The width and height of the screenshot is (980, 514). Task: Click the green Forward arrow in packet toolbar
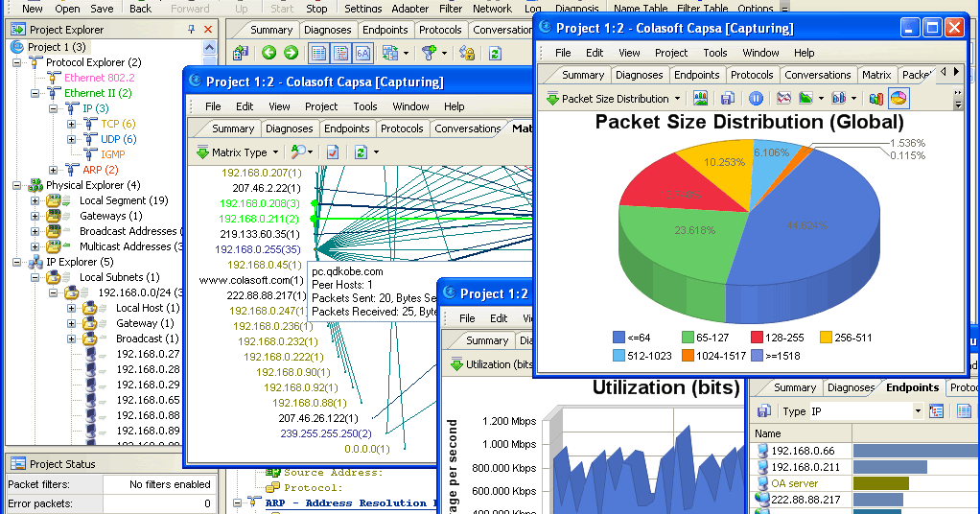tap(291, 53)
